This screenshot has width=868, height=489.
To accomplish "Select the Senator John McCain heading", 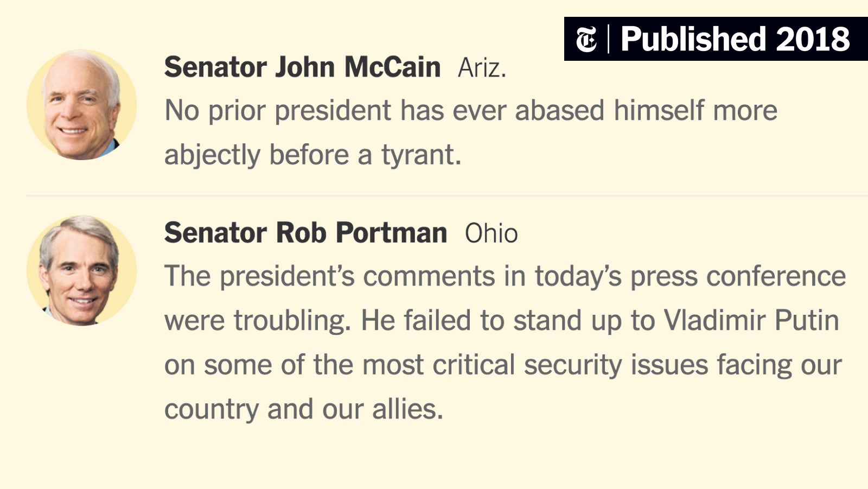I will [x=302, y=67].
